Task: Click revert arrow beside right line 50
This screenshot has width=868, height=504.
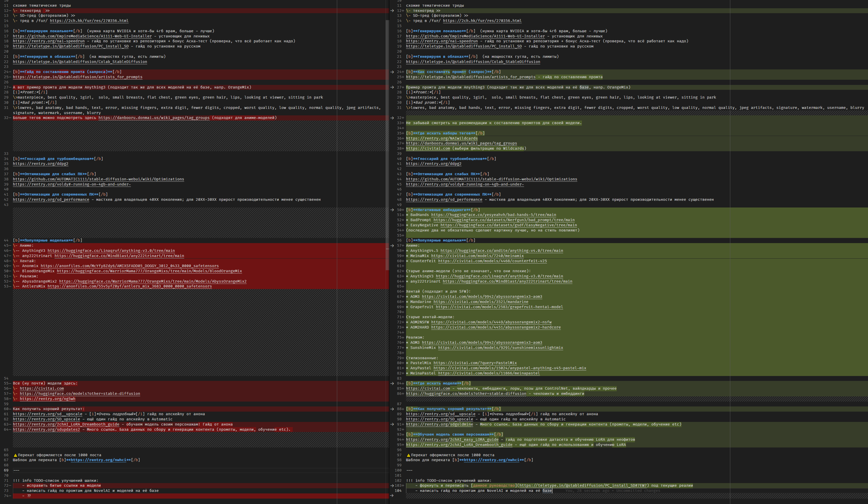Action: pos(392,210)
